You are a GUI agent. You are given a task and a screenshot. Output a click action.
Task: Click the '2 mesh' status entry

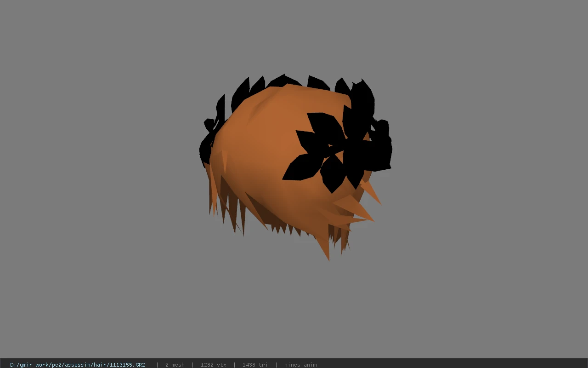[175, 365]
